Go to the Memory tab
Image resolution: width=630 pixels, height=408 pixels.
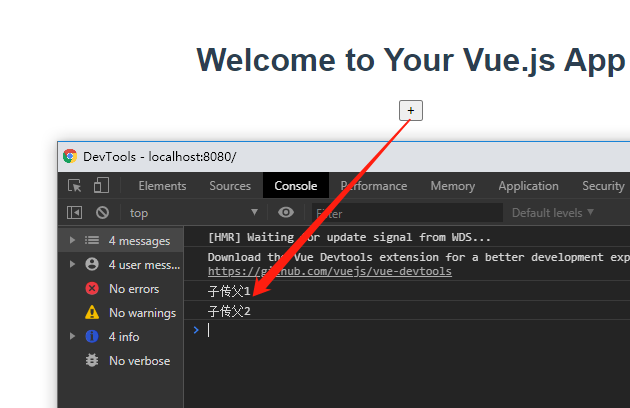coord(452,186)
